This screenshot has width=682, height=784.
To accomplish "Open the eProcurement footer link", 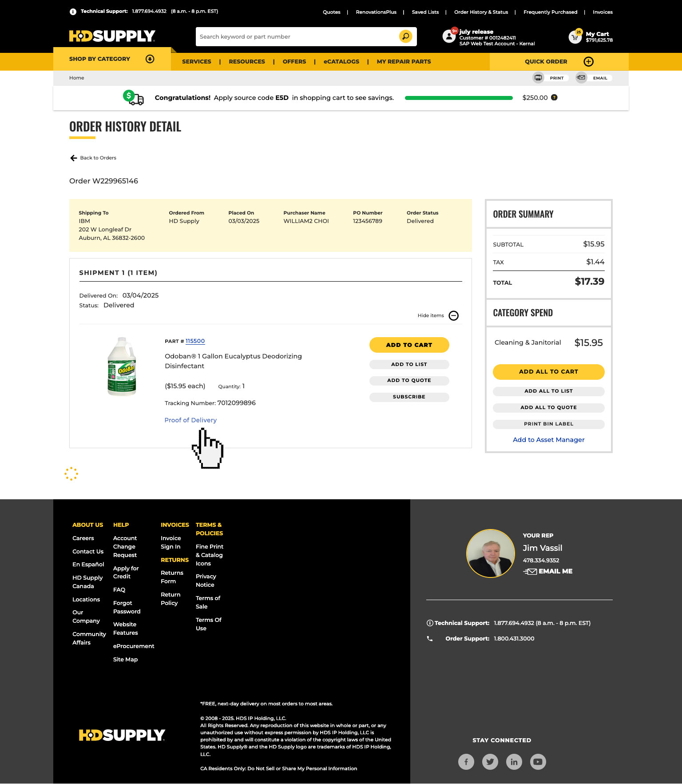I will point(134,646).
